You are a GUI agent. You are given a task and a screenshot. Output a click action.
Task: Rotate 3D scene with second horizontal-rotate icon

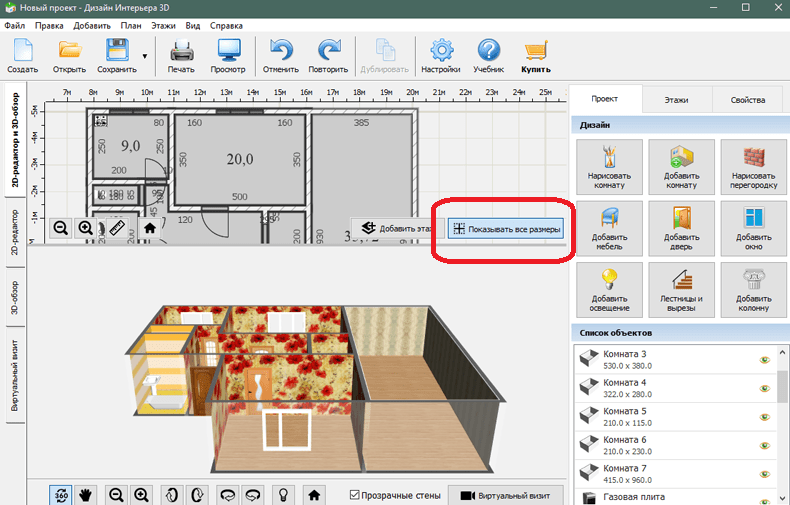(x=252, y=495)
